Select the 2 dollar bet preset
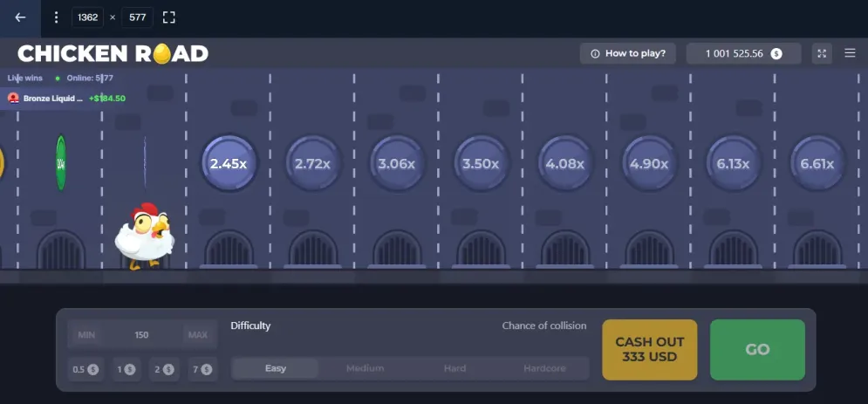 pos(164,369)
